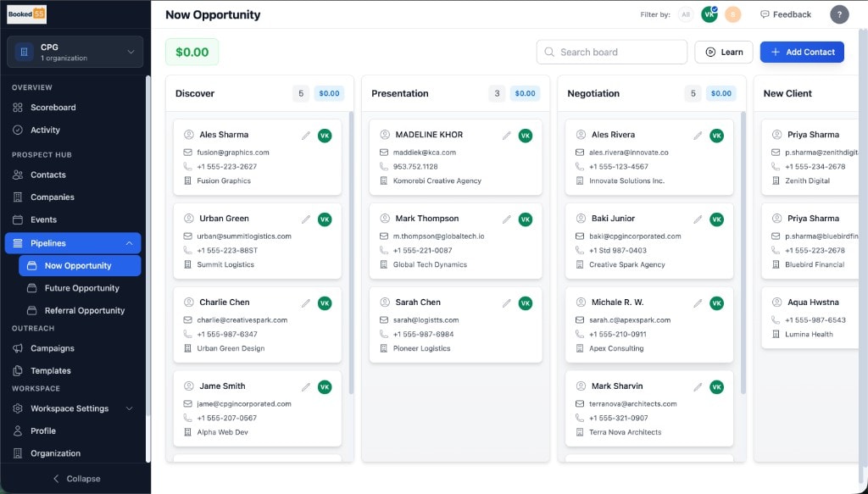The width and height of the screenshot is (868, 494).
Task: Collapse the Pipelines menu section
Action: 129,243
